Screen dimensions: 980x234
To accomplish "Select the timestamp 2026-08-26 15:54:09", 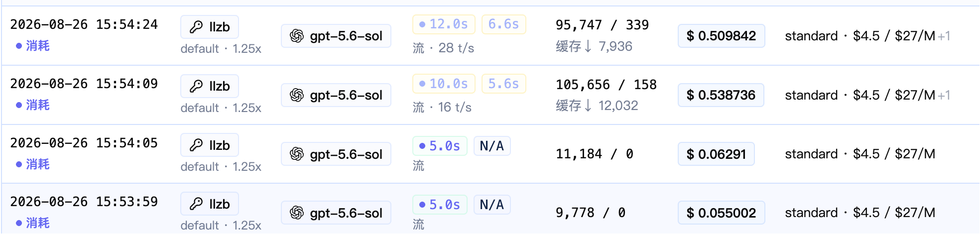I will click(x=84, y=84).
